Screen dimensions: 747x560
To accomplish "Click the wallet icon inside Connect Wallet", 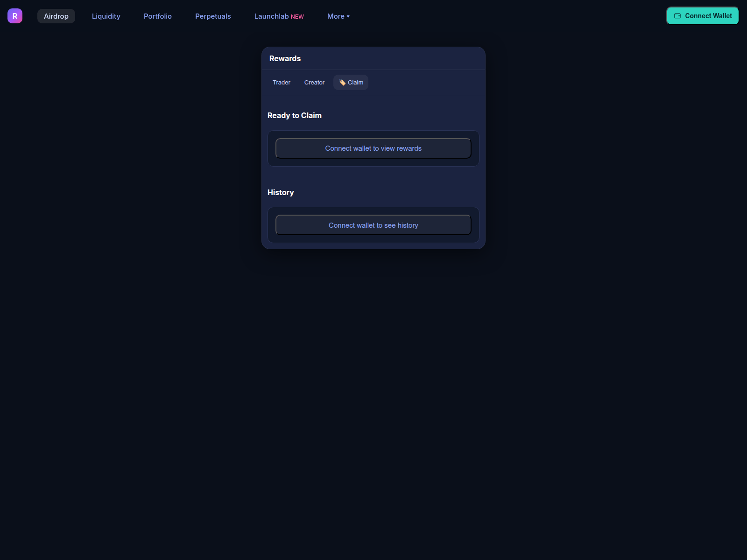I will [x=677, y=15].
